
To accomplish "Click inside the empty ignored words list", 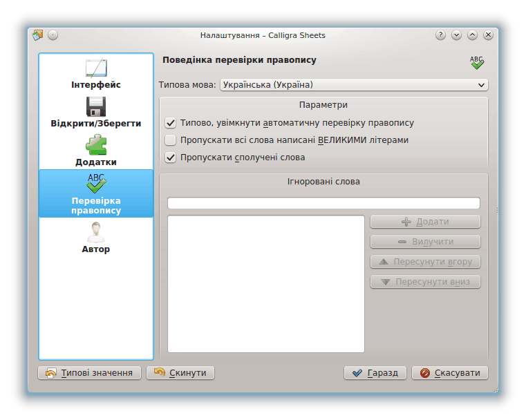I will [x=265, y=283].
